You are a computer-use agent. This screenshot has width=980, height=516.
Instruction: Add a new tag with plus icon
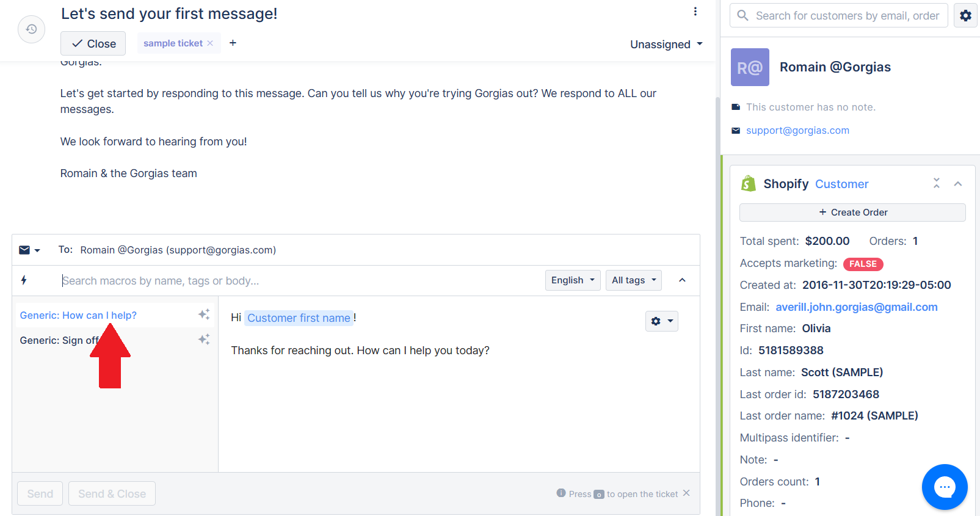[233, 43]
